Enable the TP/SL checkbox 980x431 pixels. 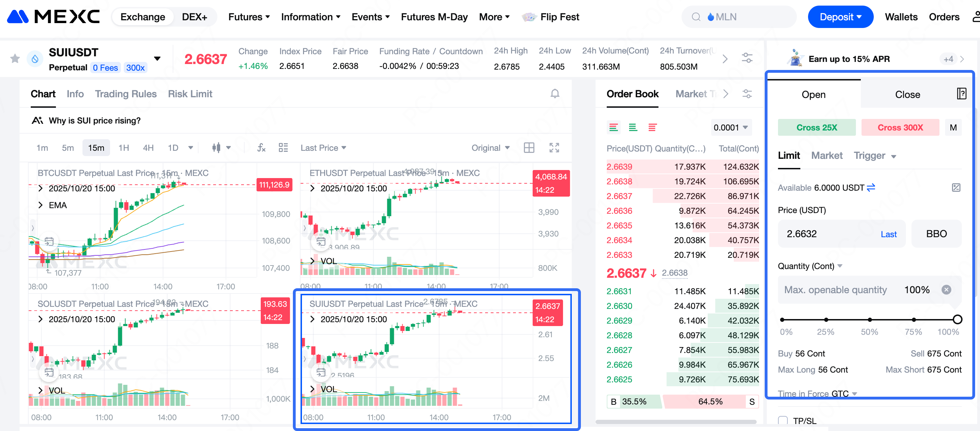tap(783, 421)
